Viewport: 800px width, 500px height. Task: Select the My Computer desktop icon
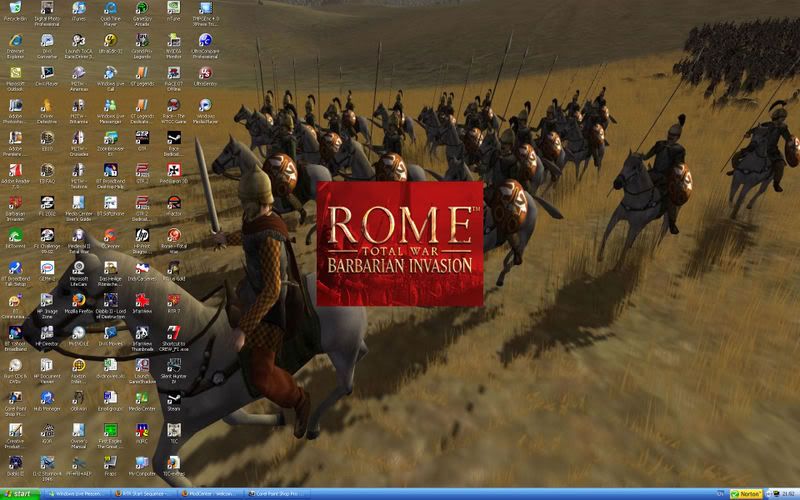[143, 462]
